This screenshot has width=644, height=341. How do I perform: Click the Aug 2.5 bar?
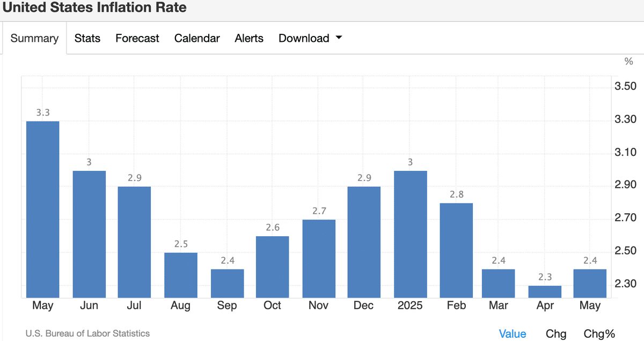[181, 275]
